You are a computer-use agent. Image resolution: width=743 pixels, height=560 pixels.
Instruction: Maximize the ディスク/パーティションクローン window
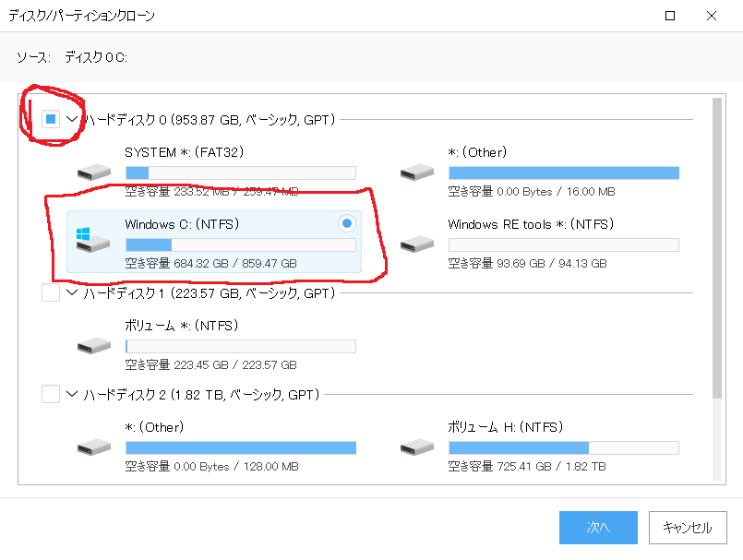pyautogui.click(x=670, y=16)
